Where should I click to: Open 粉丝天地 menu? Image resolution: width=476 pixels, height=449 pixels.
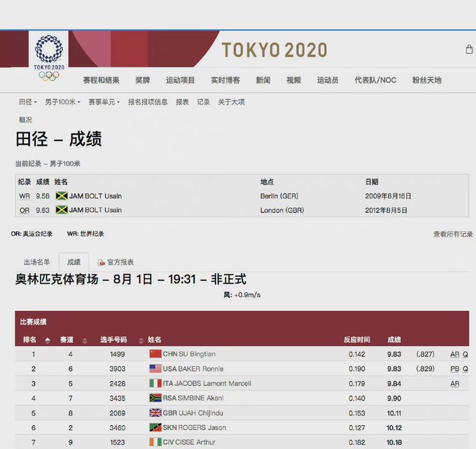coord(427,80)
